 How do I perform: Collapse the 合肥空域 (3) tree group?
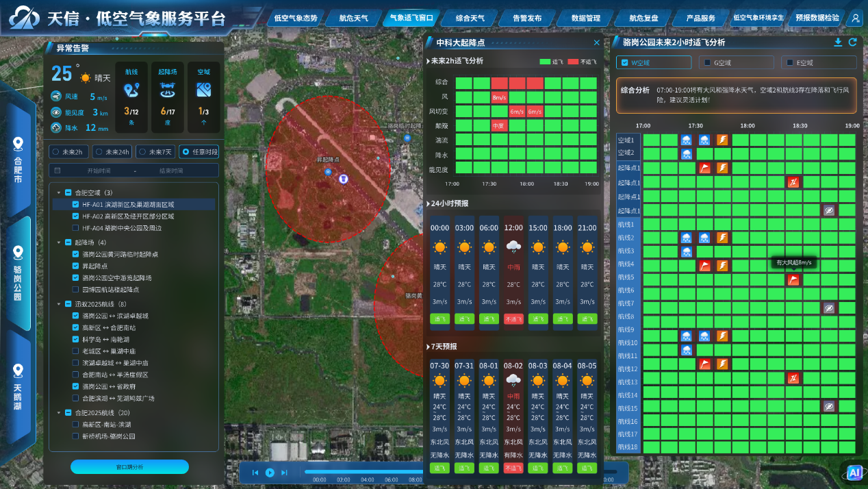[59, 192]
